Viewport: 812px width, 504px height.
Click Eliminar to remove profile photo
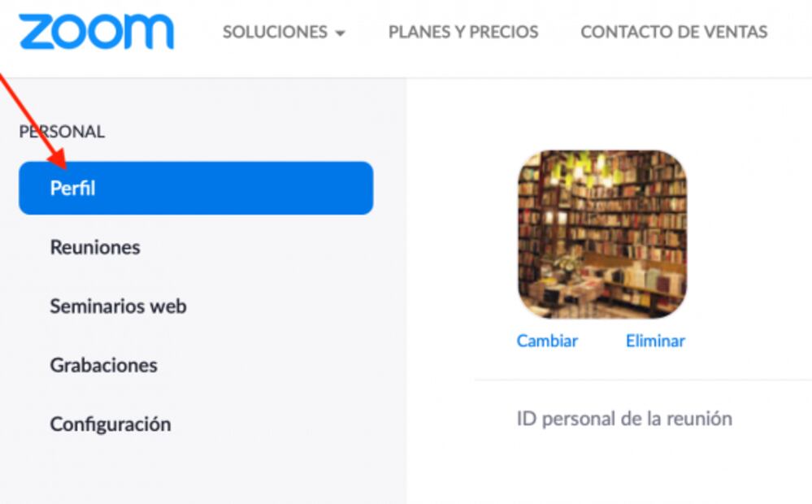tap(655, 341)
